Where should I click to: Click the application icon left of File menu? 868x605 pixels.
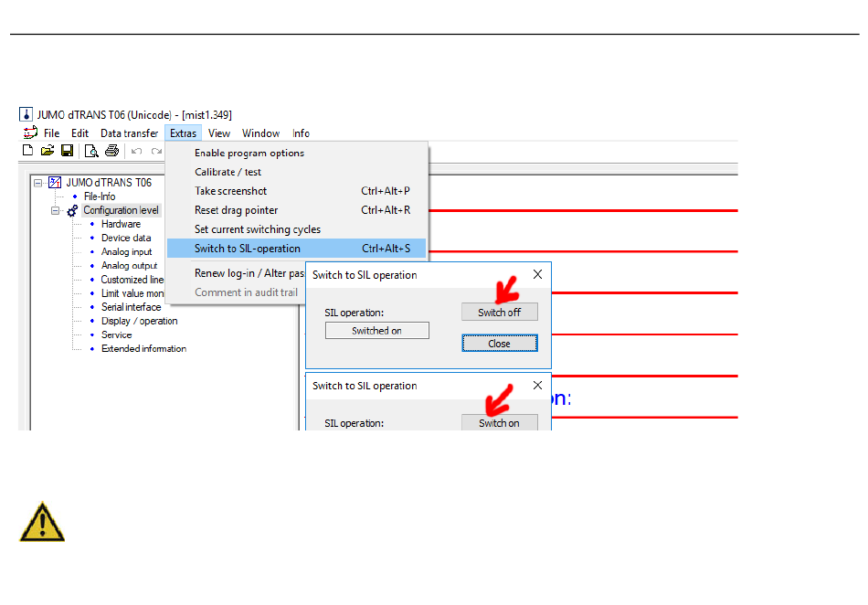click(30, 133)
